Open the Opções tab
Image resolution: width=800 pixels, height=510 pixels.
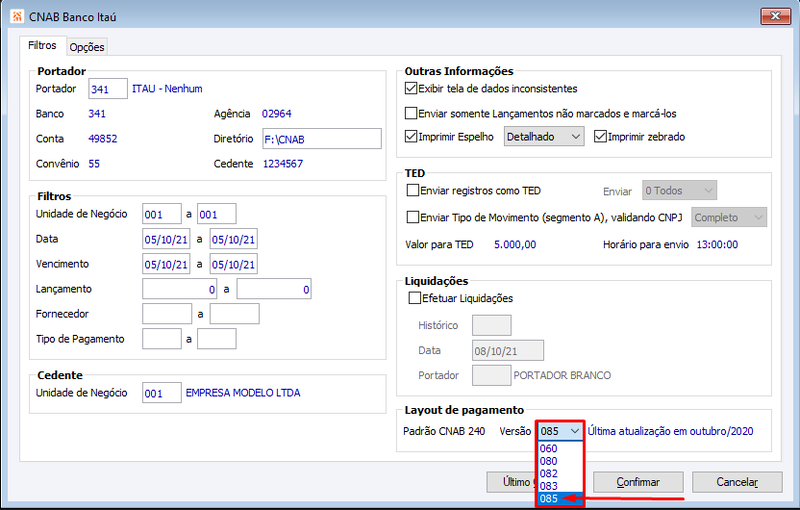[x=87, y=47]
